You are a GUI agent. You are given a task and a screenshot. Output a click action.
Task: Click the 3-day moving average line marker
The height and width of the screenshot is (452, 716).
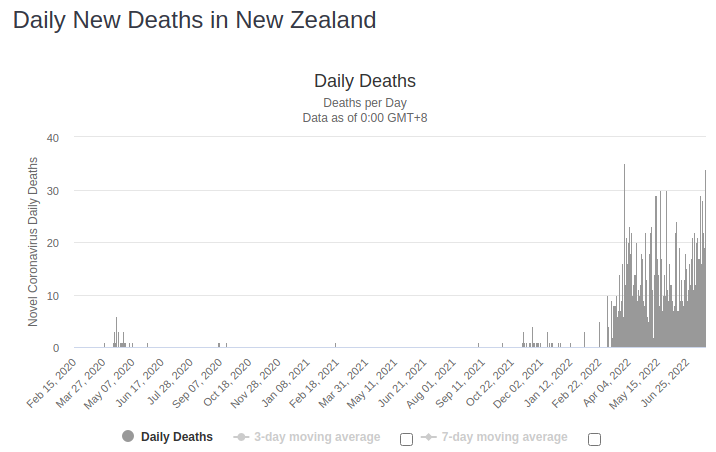241,437
